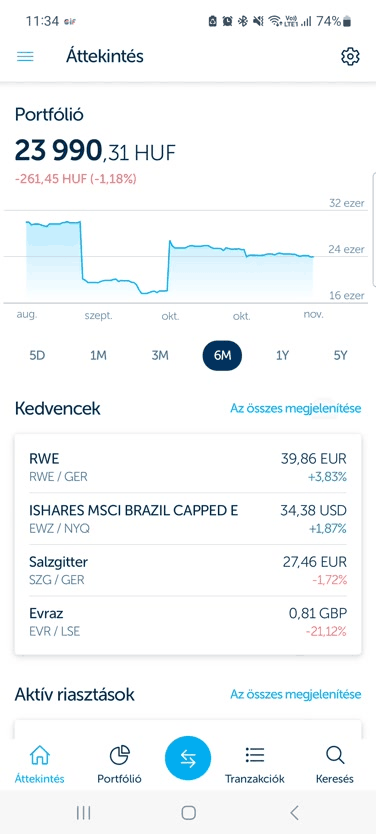Show all items under Aktív riasztások
The image size is (376, 834).
(x=296, y=694)
